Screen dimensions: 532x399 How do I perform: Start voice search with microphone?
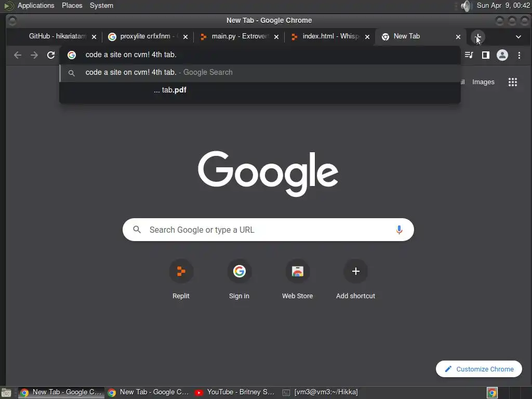tap(399, 230)
